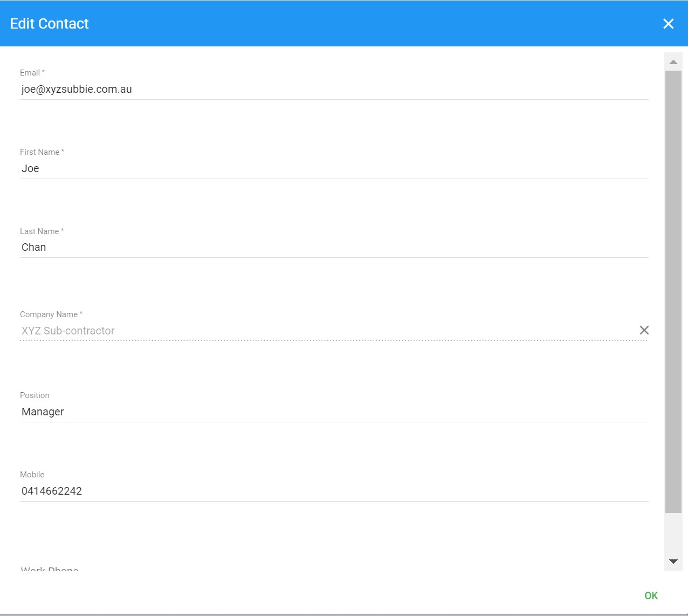
Task: Select the First Name field containing Joe
Action: [334, 169]
